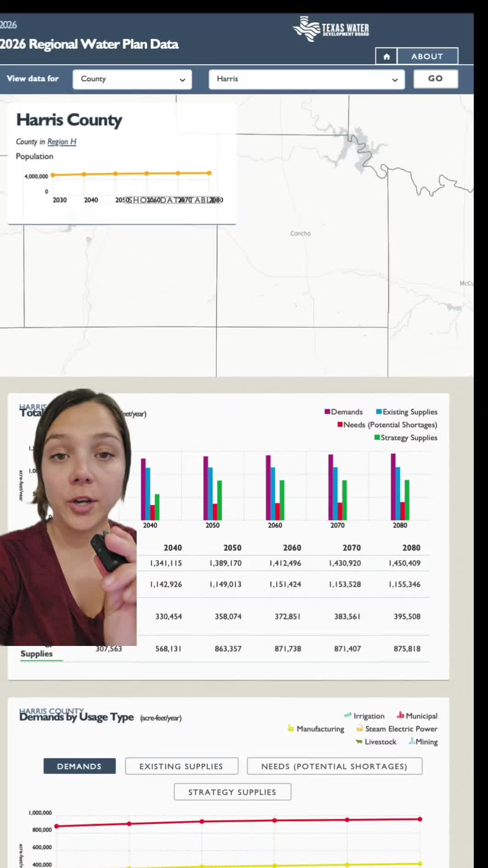Screen dimensions: 488x868
Task: Click the Texas Water Development Board logo
Action: (x=331, y=29)
